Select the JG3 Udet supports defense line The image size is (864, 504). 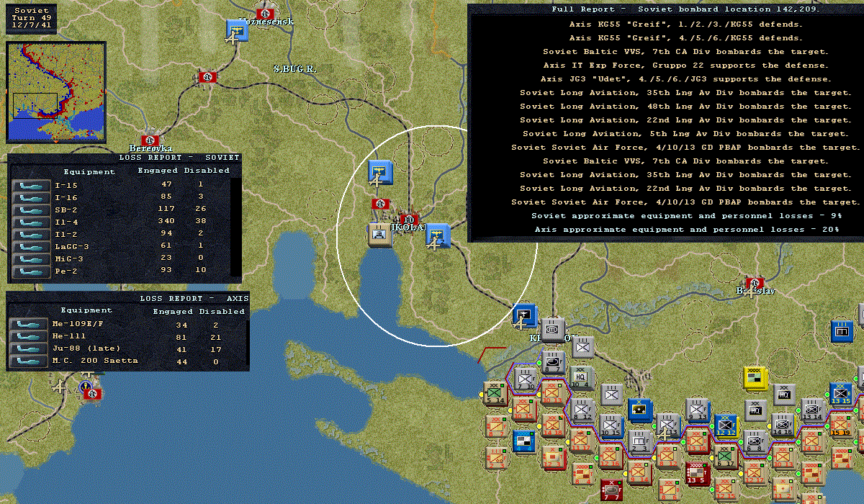[685, 79]
